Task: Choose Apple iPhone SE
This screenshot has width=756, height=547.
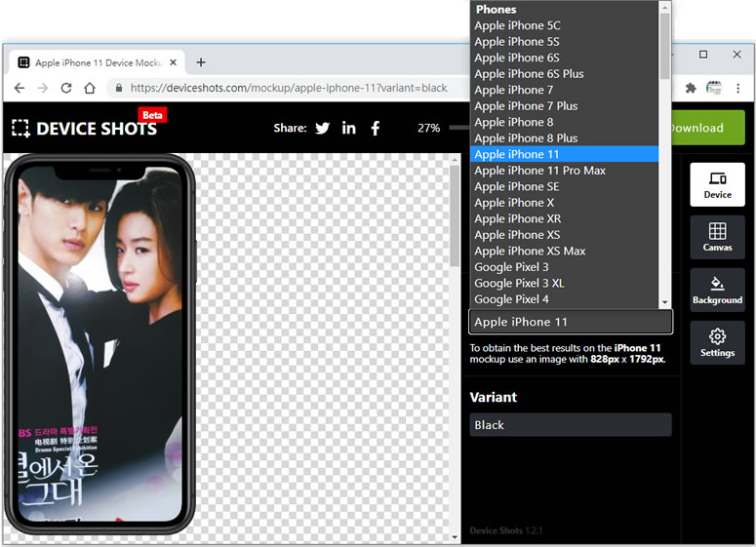Action: click(564, 186)
